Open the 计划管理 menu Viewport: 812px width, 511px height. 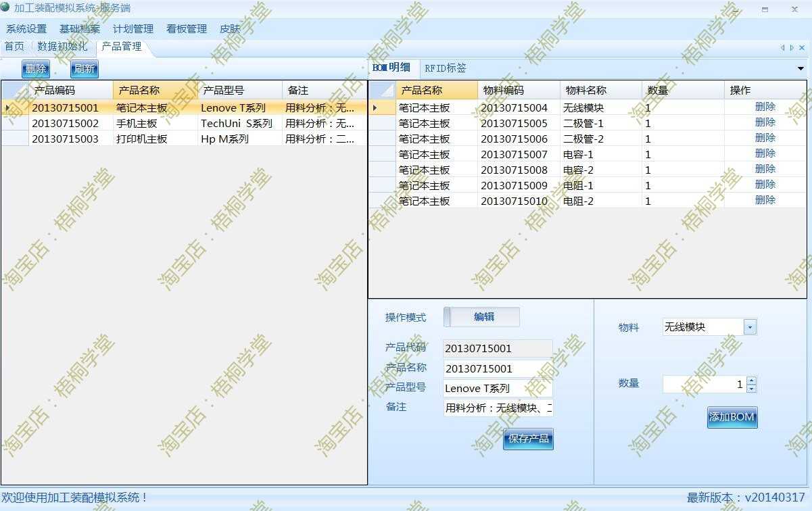coord(133,29)
